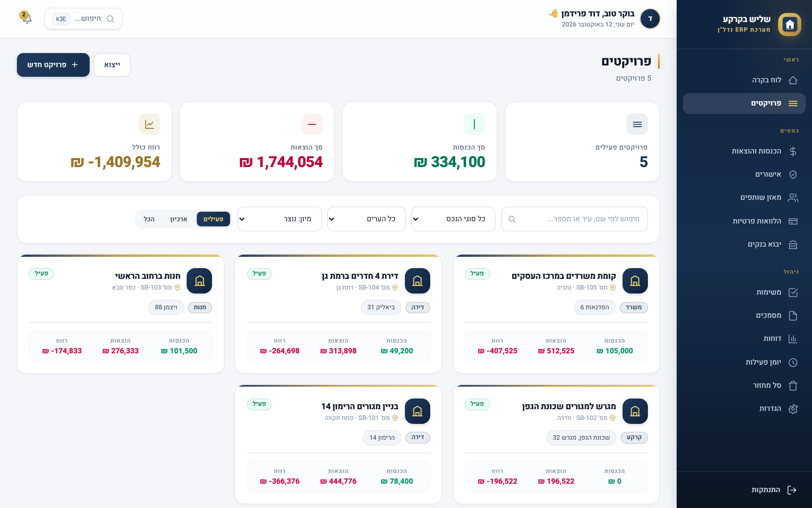Click the shield icon for אישורים
This screenshot has height=508, width=812.
[793, 174]
